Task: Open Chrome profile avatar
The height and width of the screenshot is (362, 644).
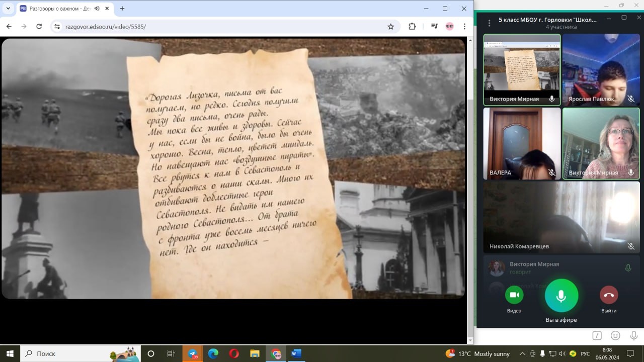Action: [x=449, y=27]
